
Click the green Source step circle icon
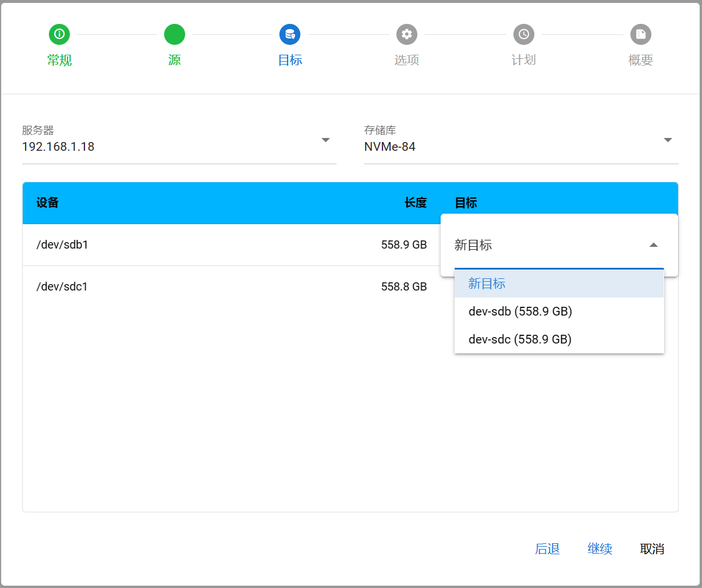coord(175,34)
